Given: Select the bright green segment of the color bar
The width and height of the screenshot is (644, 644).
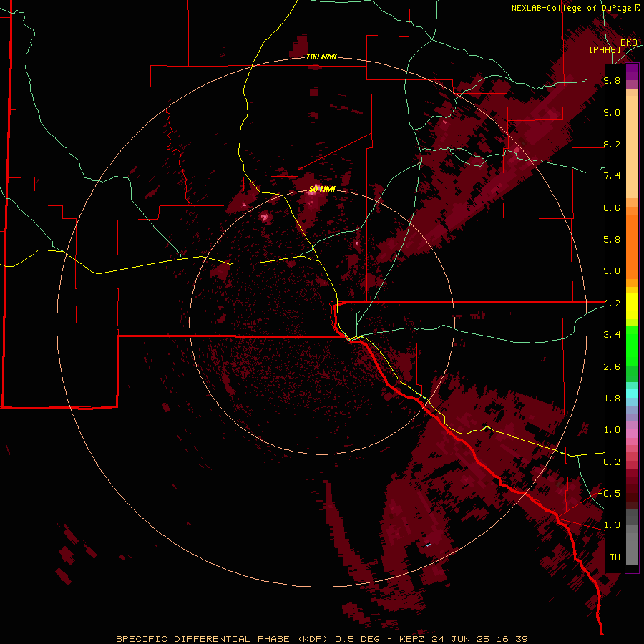Looking at the screenshot, I should point(632,346).
